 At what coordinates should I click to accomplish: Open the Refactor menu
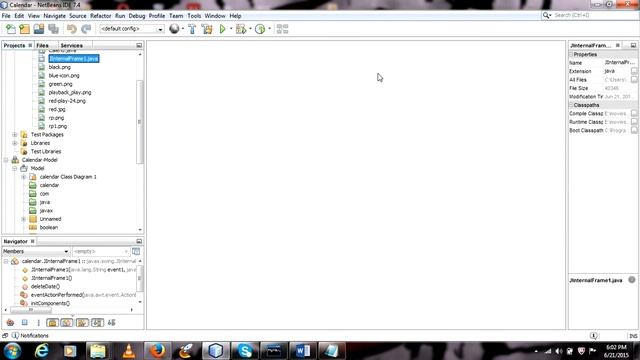tap(100, 16)
